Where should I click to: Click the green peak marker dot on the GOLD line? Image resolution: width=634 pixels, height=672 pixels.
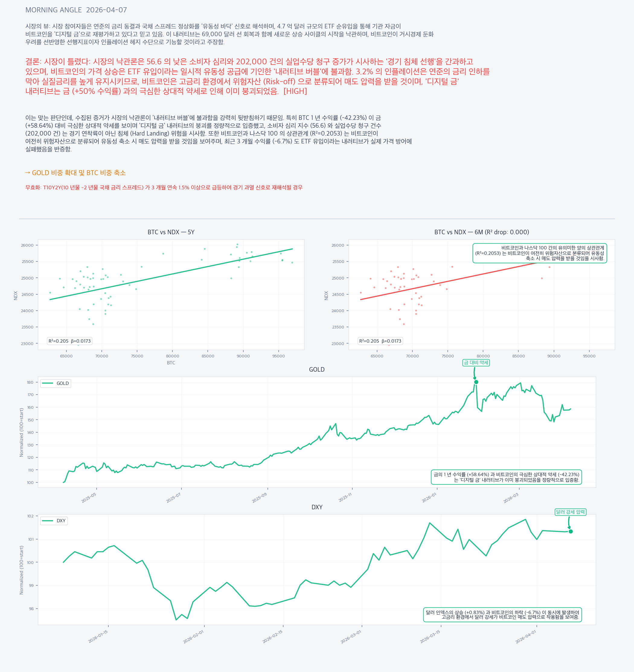[476, 382]
